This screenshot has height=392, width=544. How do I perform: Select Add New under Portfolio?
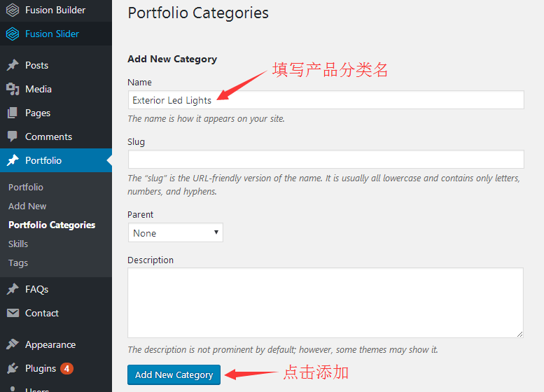(x=27, y=206)
